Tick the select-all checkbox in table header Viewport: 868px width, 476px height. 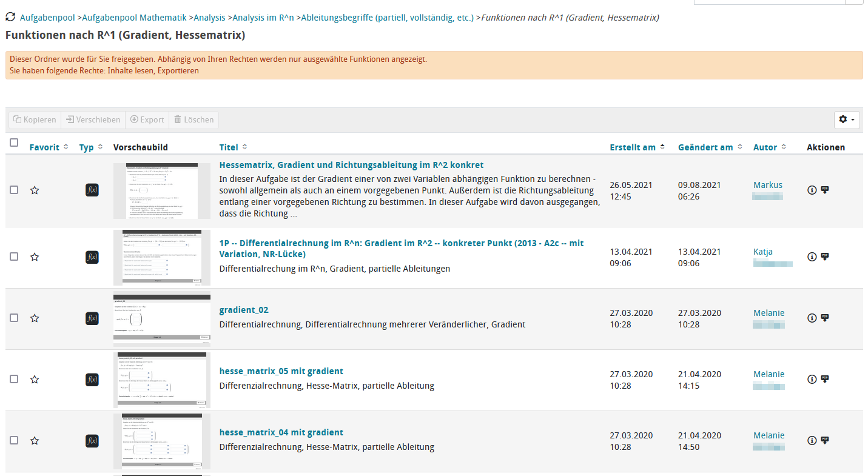click(14, 142)
